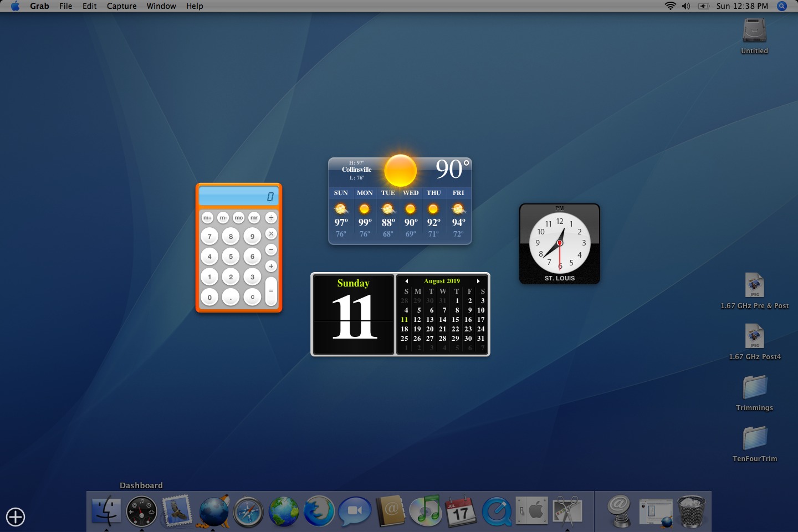Open the Apple menu
The image size is (798, 532).
coord(15,6)
